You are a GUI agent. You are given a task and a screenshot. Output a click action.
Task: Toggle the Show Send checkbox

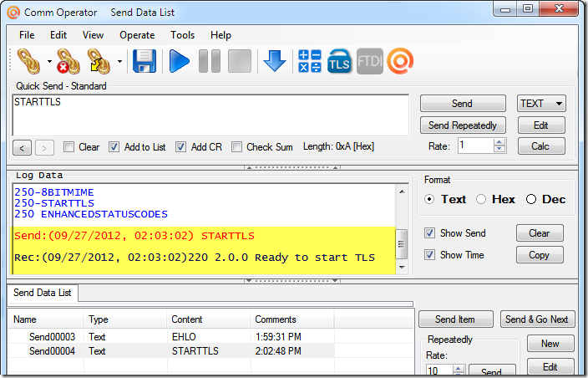coord(430,233)
